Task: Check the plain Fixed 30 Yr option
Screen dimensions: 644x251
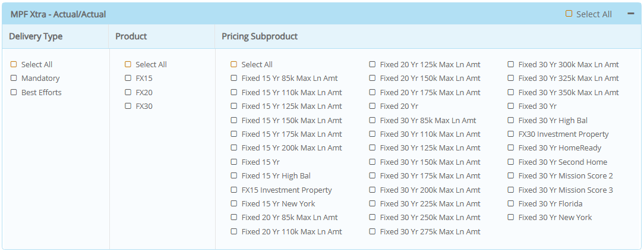Action: [x=511, y=106]
